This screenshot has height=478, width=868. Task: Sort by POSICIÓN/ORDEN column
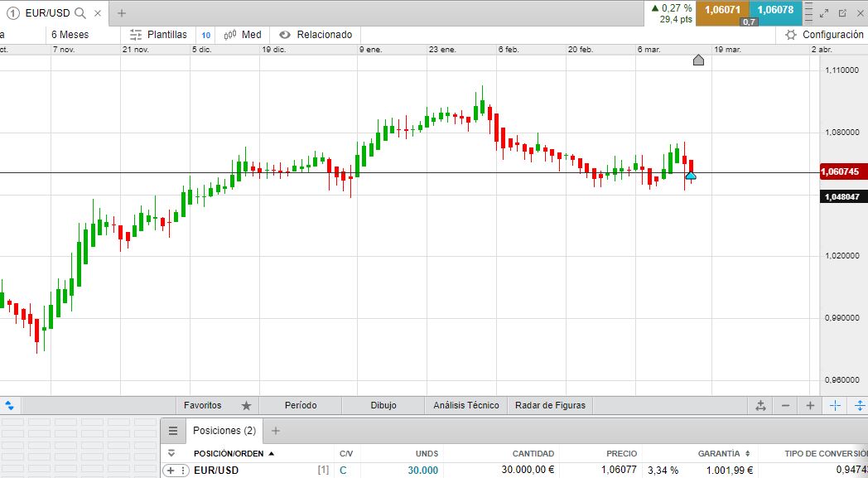pos(234,454)
